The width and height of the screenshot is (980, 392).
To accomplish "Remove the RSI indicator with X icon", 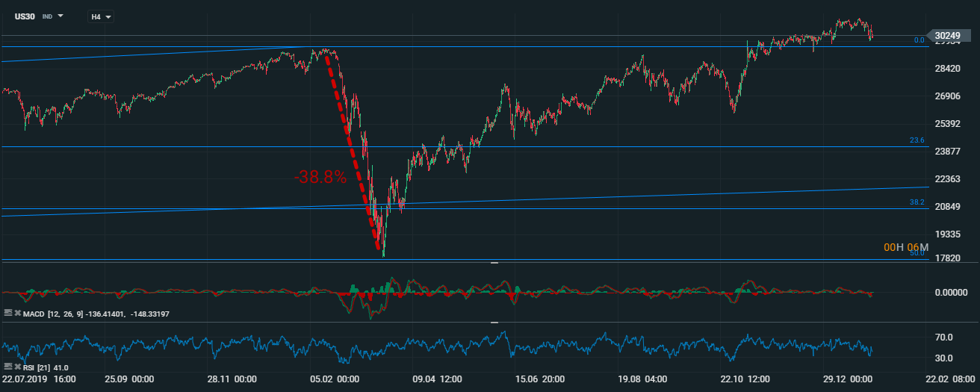I will [17, 367].
